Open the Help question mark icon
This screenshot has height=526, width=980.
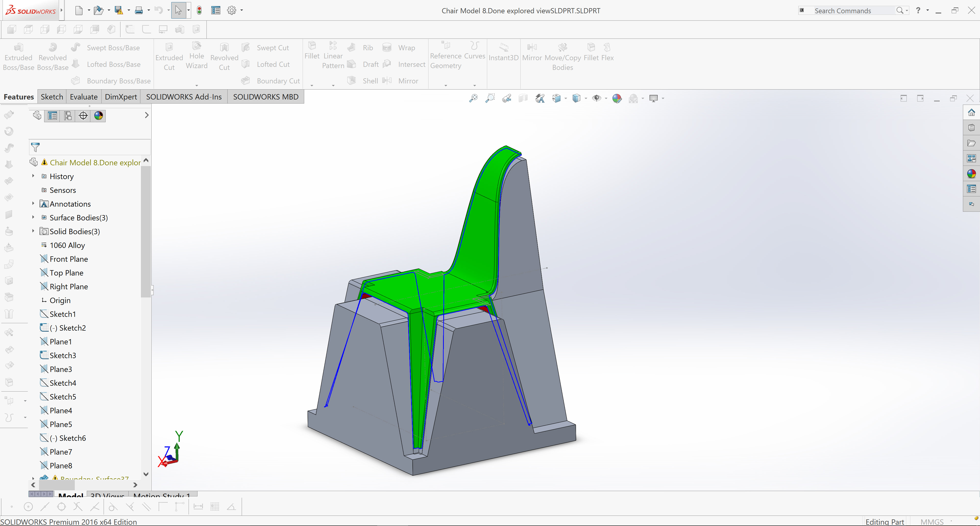point(918,10)
